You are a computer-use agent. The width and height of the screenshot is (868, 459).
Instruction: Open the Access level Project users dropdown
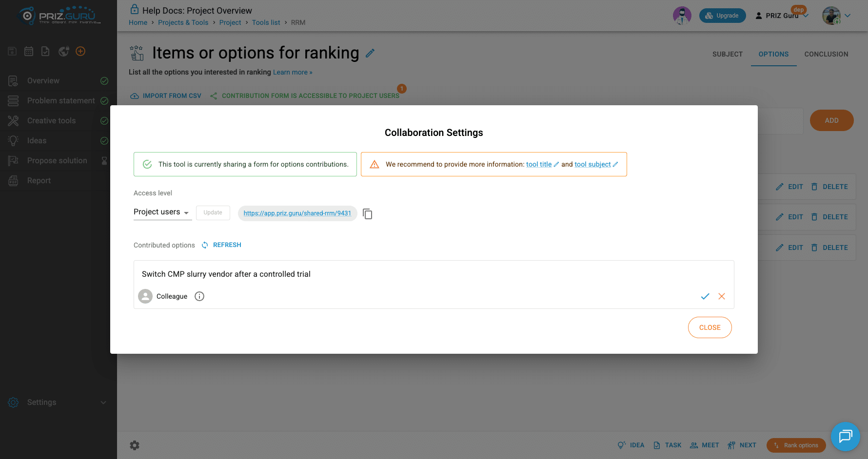[x=162, y=212]
